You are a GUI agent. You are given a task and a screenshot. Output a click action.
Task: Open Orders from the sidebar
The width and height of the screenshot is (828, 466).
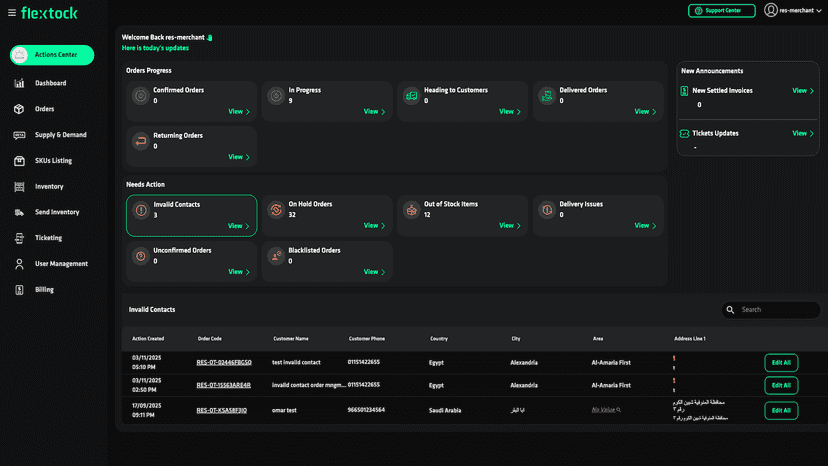(44, 109)
